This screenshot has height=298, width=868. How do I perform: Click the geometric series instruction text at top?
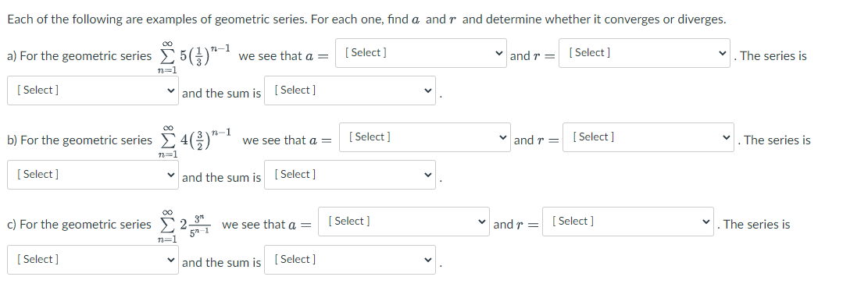click(x=366, y=20)
